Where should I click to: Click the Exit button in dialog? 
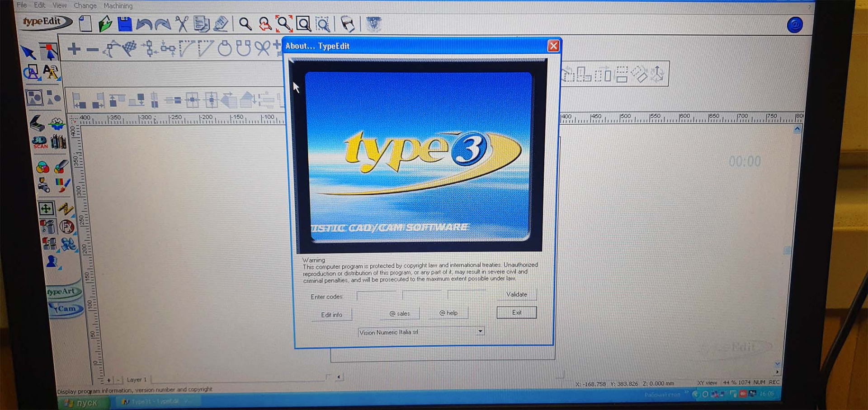[x=516, y=312]
